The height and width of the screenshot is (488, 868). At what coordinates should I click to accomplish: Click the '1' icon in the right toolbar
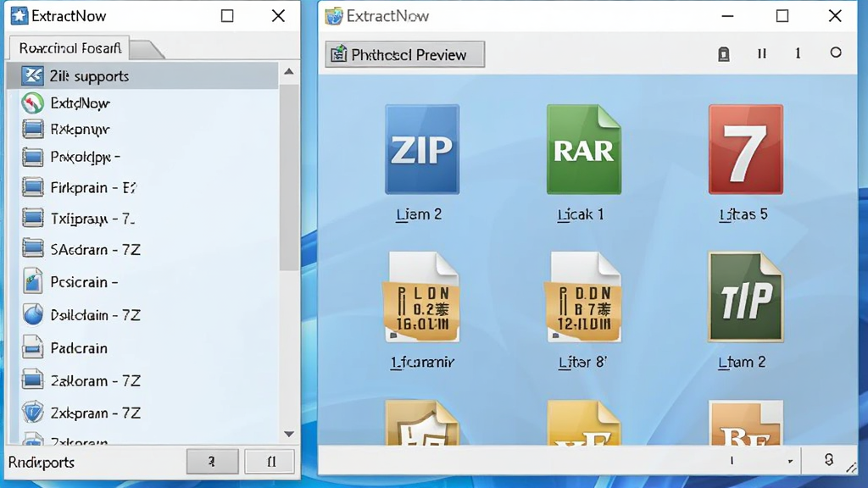tap(798, 53)
